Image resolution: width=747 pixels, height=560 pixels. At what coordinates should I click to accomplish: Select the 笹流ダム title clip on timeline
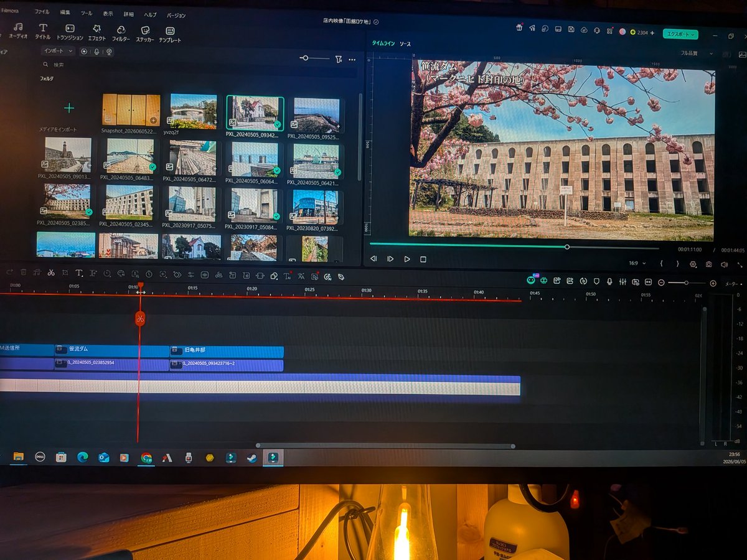point(112,350)
